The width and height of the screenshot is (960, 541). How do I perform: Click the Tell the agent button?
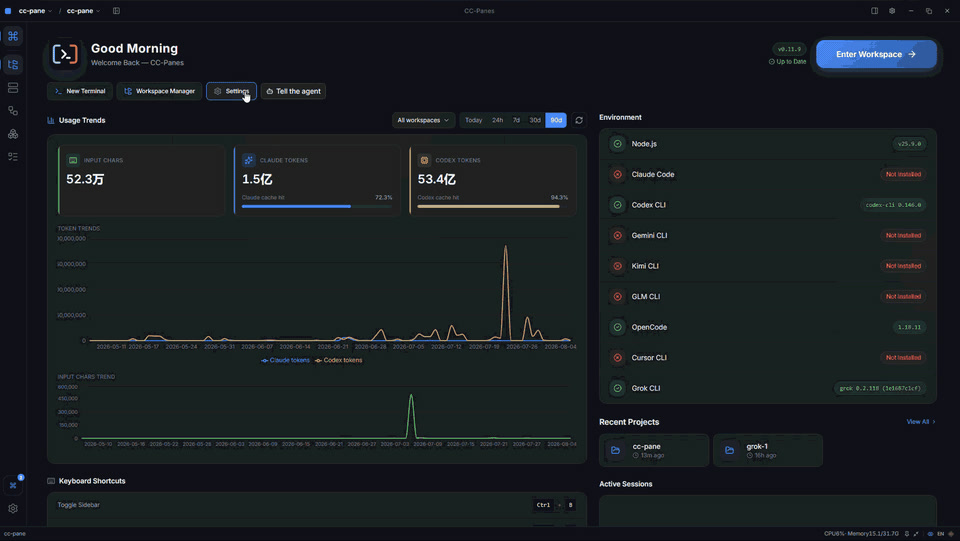coord(293,91)
